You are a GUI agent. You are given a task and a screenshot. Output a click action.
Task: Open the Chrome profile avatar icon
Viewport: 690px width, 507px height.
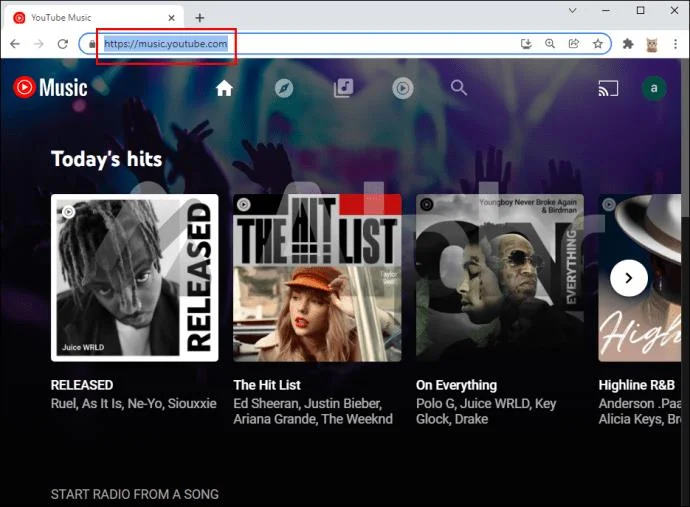(x=652, y=44)
